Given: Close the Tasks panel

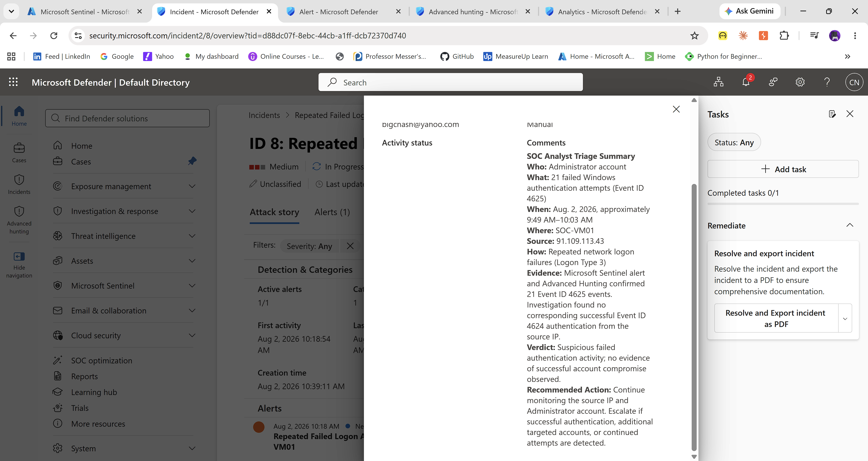Looking at the screenshot, I should pyautogui.click(x=850, y=114).
